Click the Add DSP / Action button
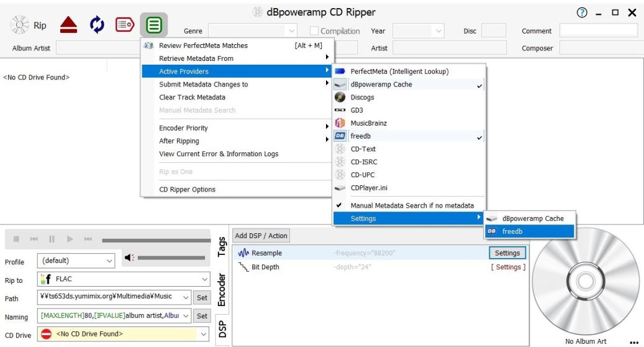Viewport: 644px width, 347px height. coord(261,236)
